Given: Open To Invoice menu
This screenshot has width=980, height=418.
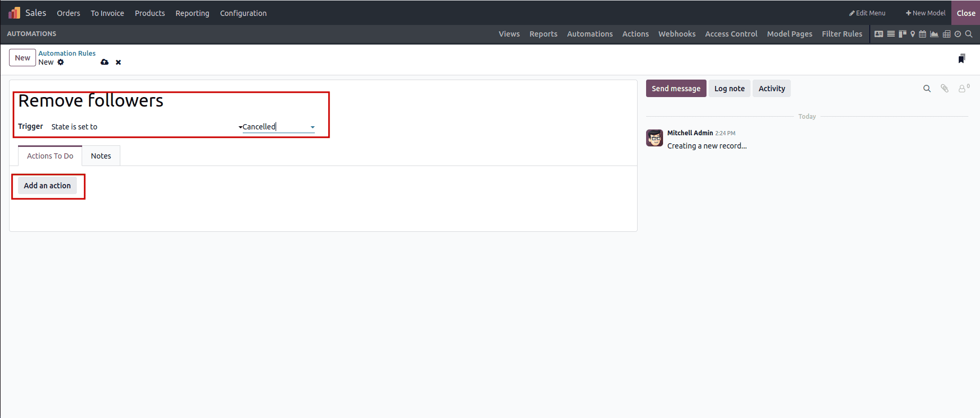Looking at the screenshot, I should pos(107,13).
